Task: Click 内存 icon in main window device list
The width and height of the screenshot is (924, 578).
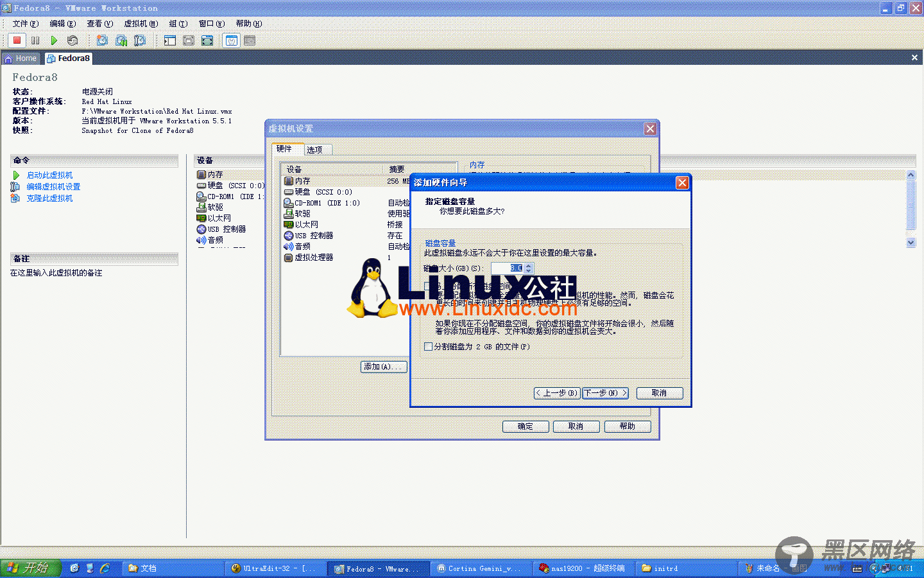Action: pos(201,175)
